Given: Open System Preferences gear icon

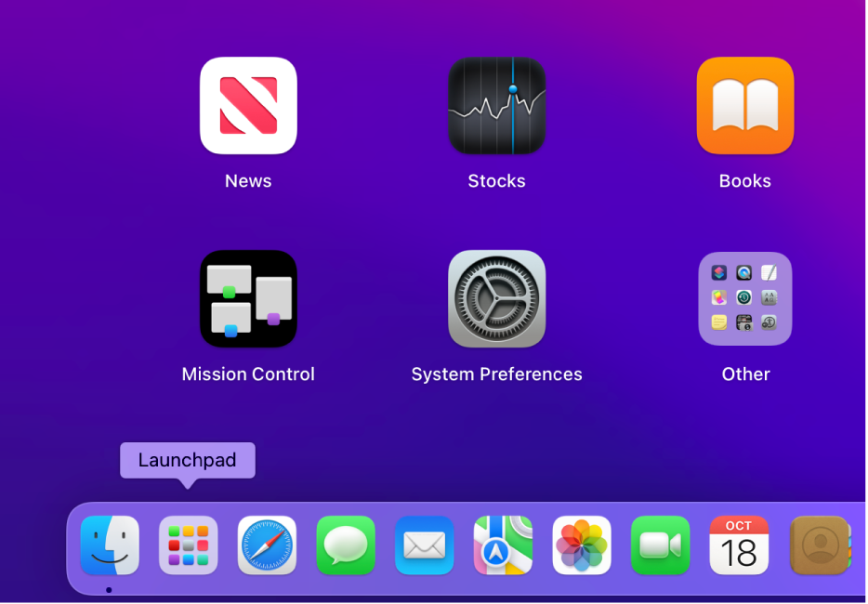Looking at the screenshot, I should pyautogui.click(x=496, y=299).
